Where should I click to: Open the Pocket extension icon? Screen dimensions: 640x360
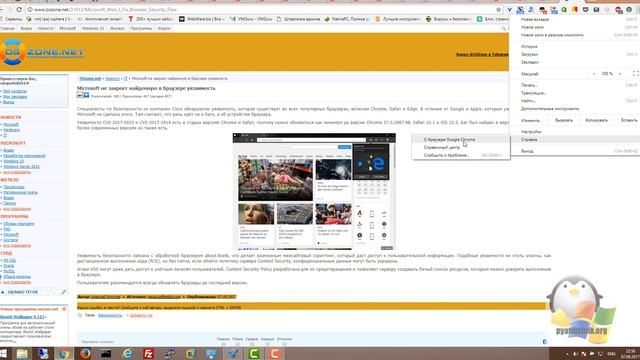(x=585, y=9)
